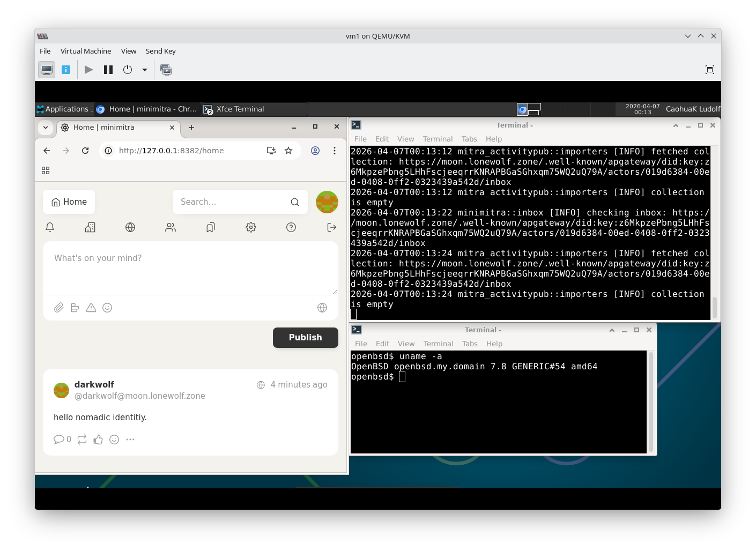Viewport: 756px width, 551px height.
Task: Toggle post visibility globe in composer
Action: click(x=322, y=308)
